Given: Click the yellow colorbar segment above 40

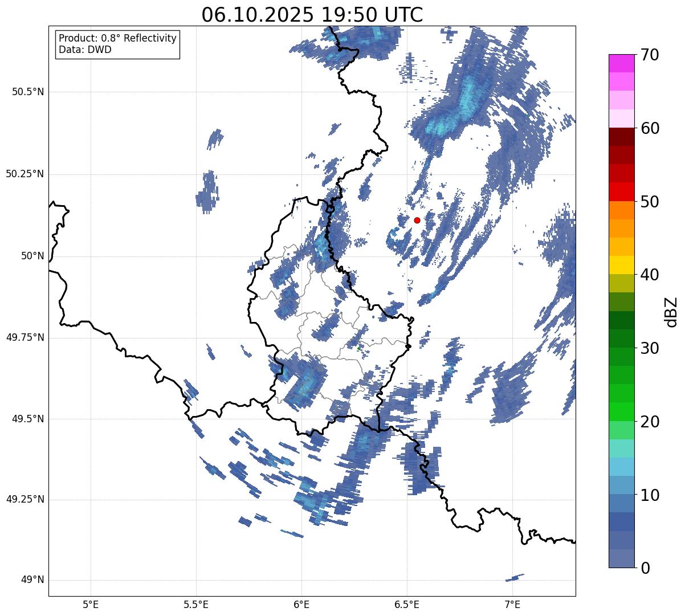Looking at the screenshot, I should (621, 265).
